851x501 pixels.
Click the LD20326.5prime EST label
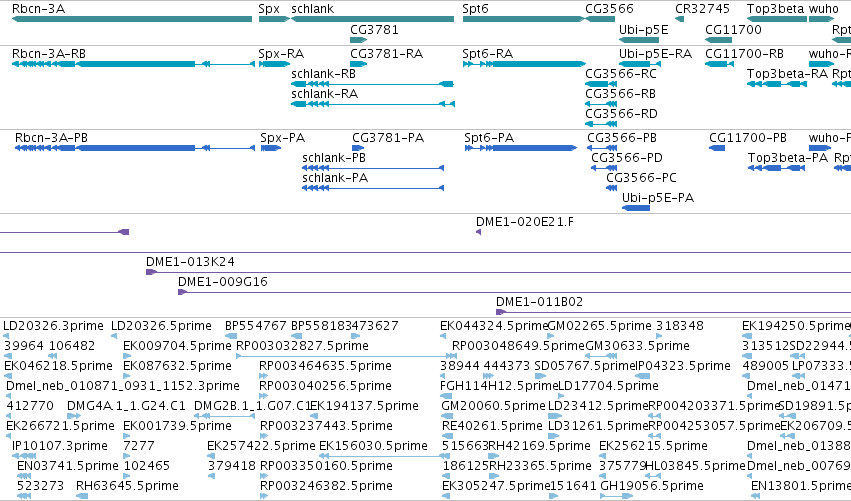[x=161, y=326]
